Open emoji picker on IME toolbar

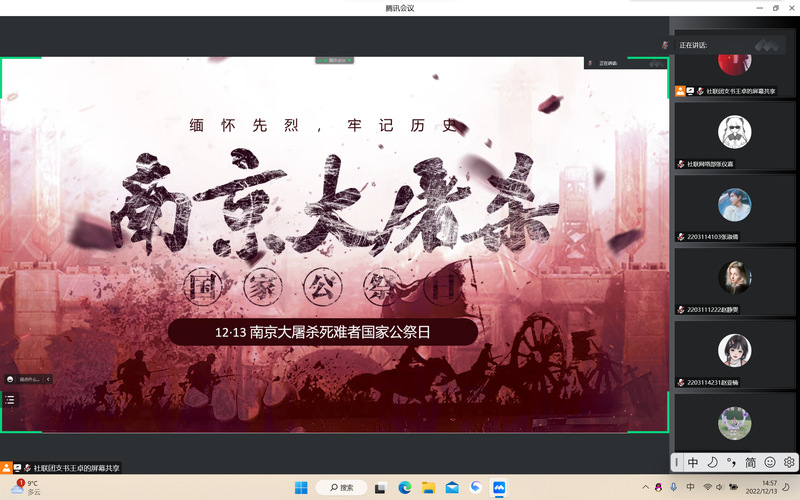coord(770,462)
